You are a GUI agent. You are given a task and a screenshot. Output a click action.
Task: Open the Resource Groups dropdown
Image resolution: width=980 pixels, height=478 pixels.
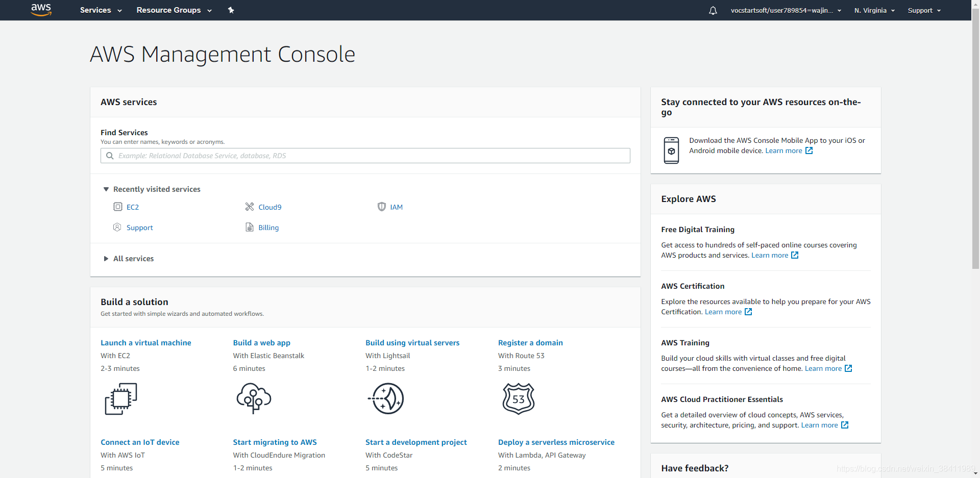(174, 10)
